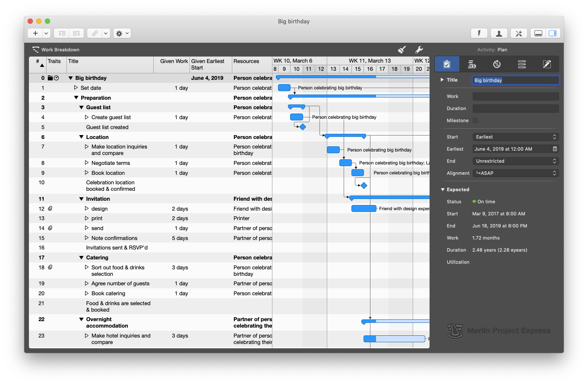Open the Finance inspector with the dollar icon
This screenshot has height=385, width=588.
[x=472, y=64]
